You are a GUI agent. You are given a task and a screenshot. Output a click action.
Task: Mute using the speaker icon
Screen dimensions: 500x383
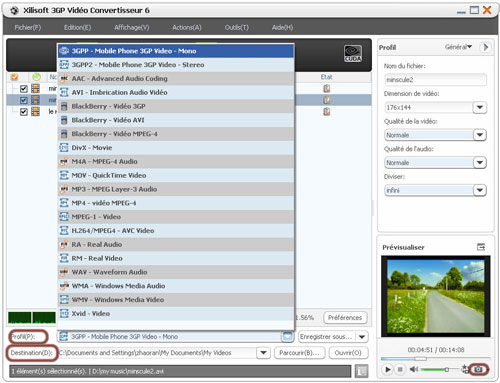(x=414, y=369)
